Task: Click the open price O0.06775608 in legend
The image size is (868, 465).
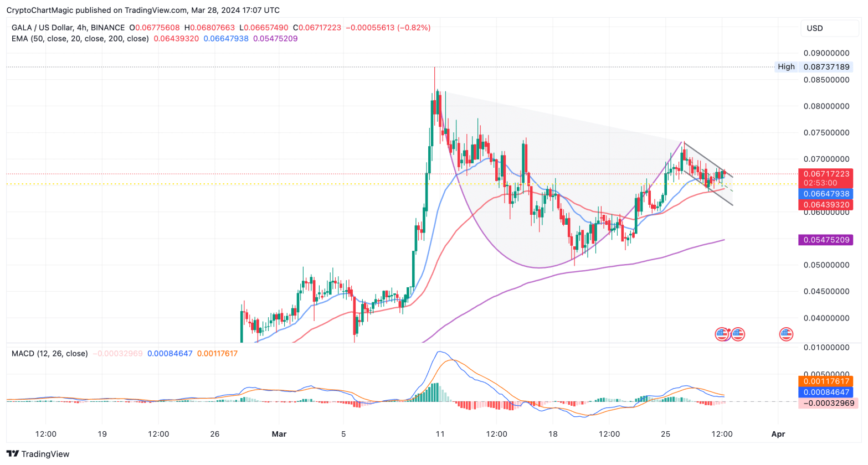Action: tap(155, 28)
